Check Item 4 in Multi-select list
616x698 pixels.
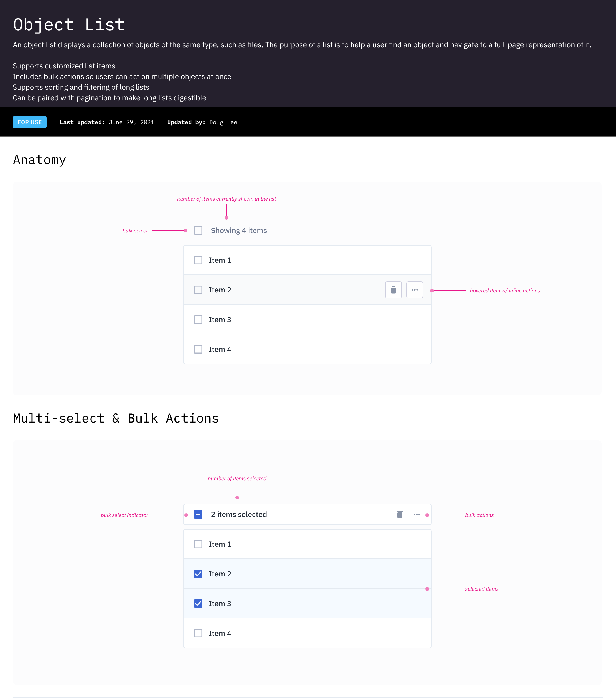(198, 633)
